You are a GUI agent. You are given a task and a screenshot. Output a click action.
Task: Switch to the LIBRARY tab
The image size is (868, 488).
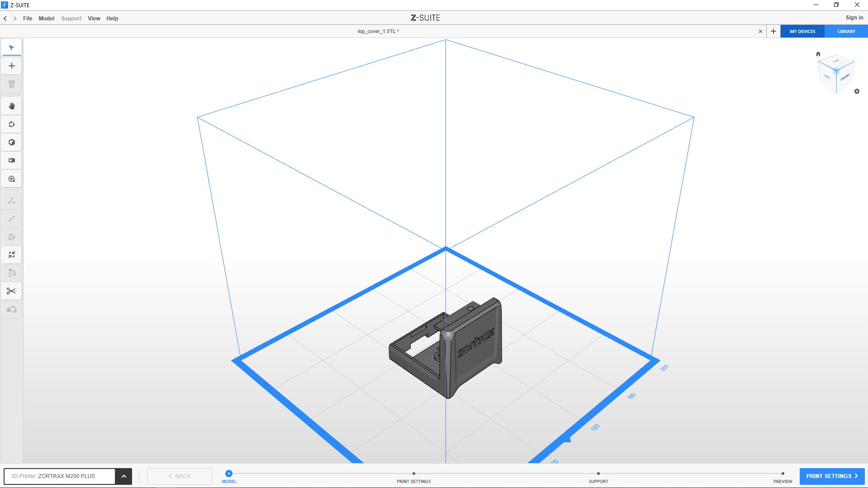tap(846, 32)
